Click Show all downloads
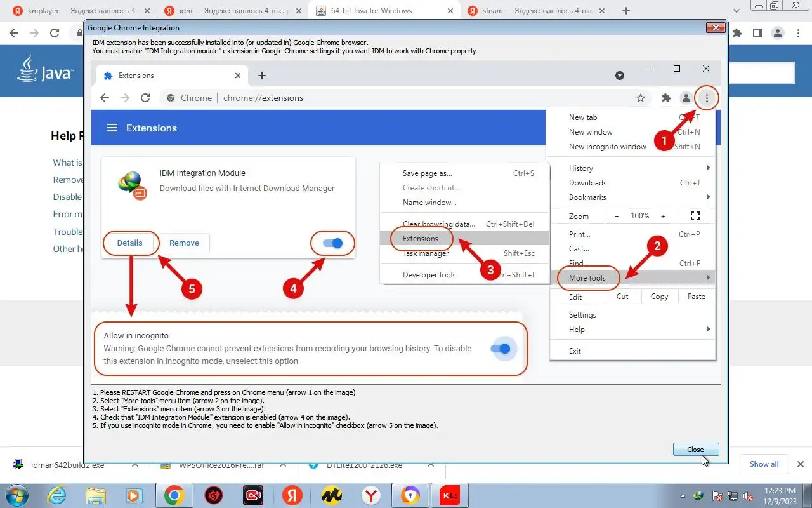 click(764, 464)
